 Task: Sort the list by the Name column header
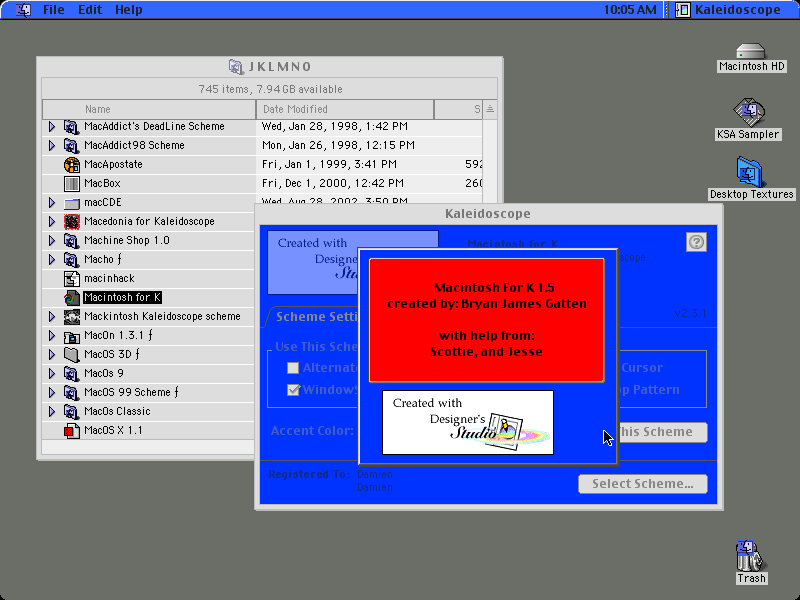149,109
